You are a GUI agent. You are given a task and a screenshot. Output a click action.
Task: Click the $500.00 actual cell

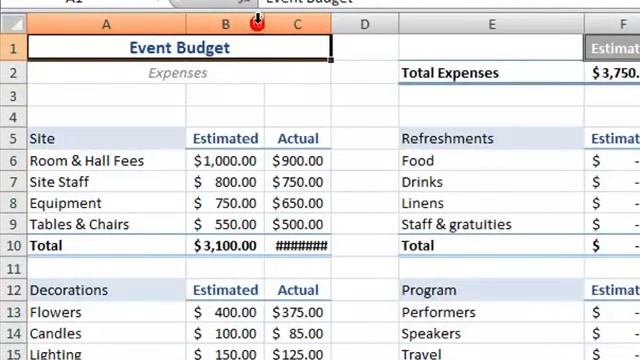tap(298, 224)
